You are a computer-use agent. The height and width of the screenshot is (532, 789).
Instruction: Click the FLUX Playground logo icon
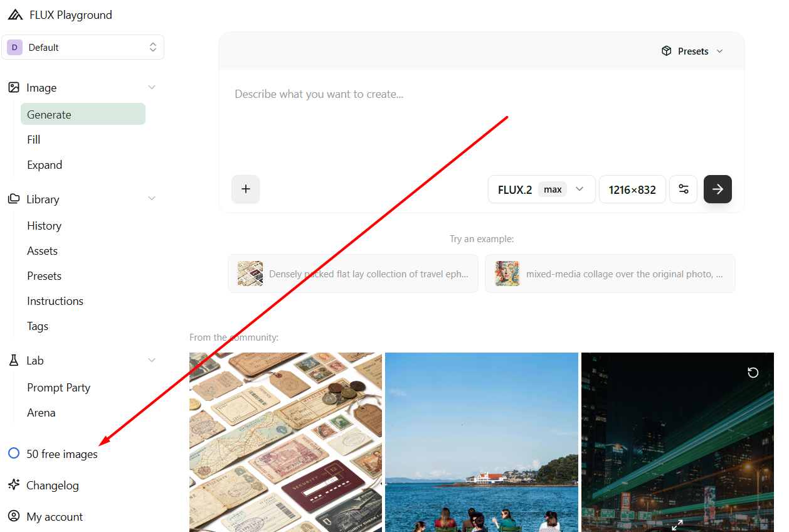15,15
